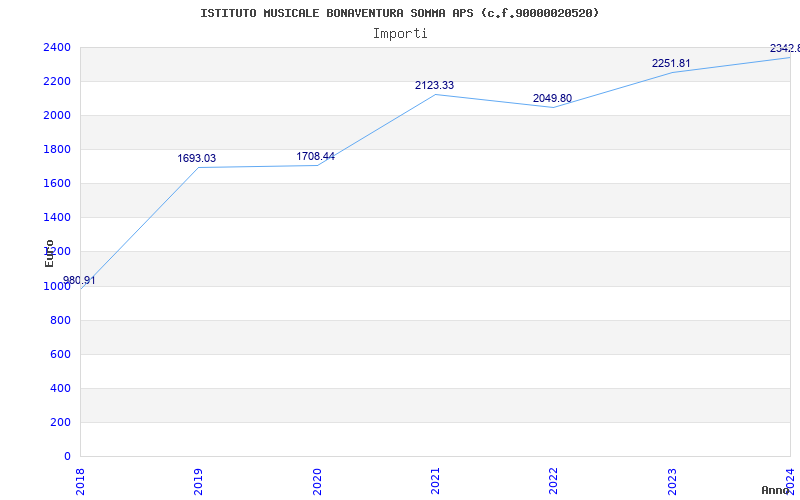This screenshot has width=800, height=500.
Task: Select the 1708.44 data label
Action: point(316,156)
